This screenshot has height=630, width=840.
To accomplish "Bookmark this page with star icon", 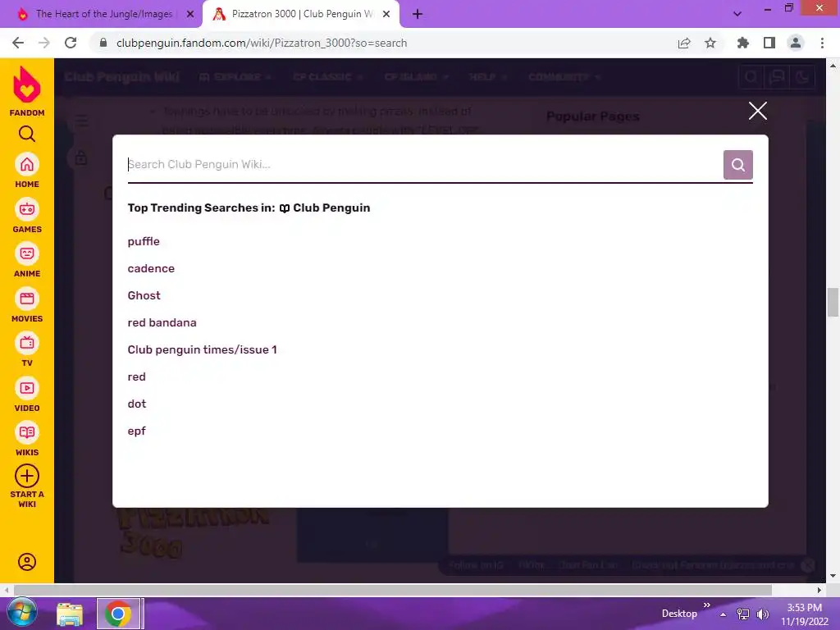I will (x=710, y=43).
